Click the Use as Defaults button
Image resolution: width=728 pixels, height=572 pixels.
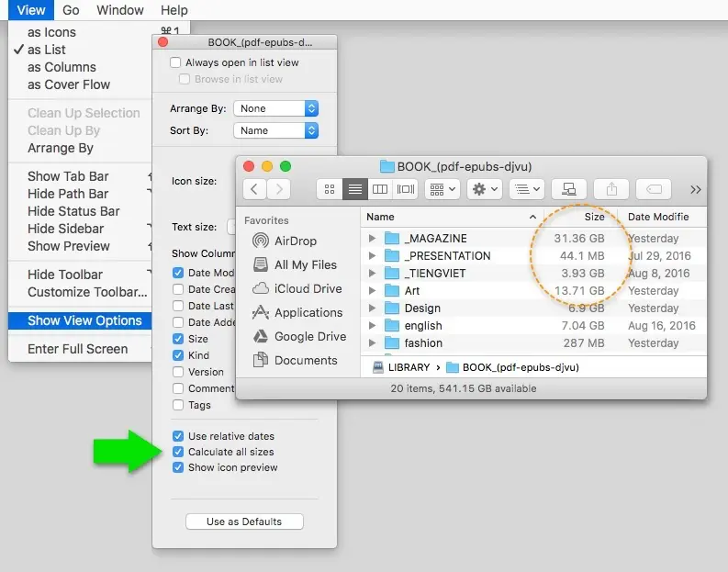pos(243,522)
